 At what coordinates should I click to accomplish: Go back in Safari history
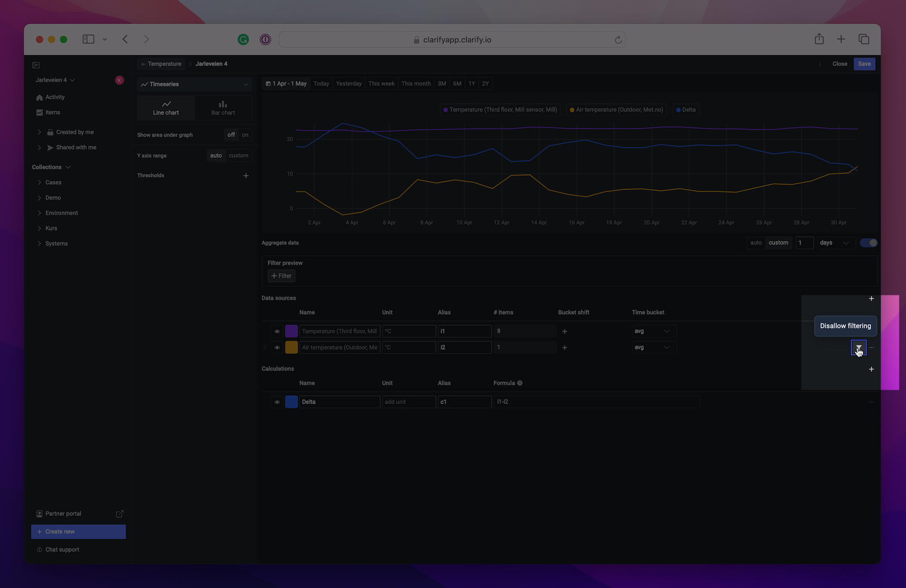(125, 39)
